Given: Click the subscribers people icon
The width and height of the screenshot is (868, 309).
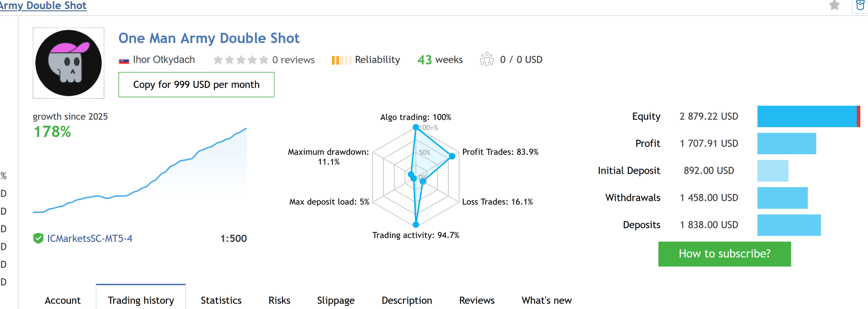Looking at the screenshot, I should click(487, 59).
